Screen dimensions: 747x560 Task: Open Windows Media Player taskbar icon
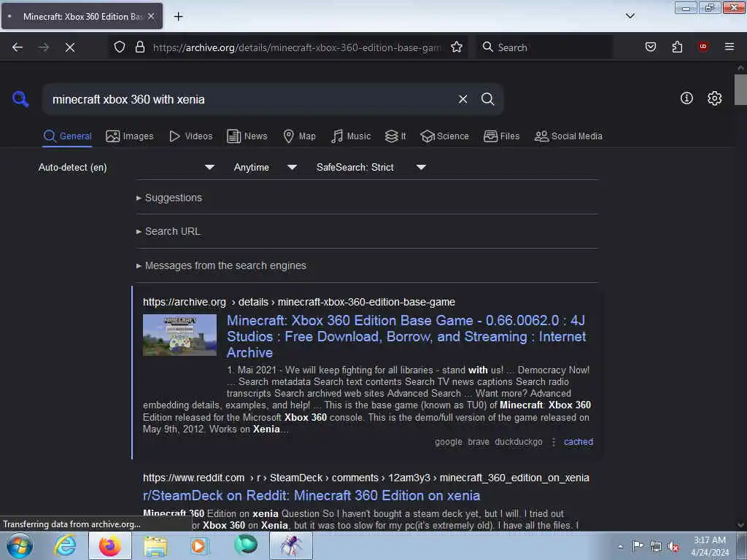pos(200,545)
